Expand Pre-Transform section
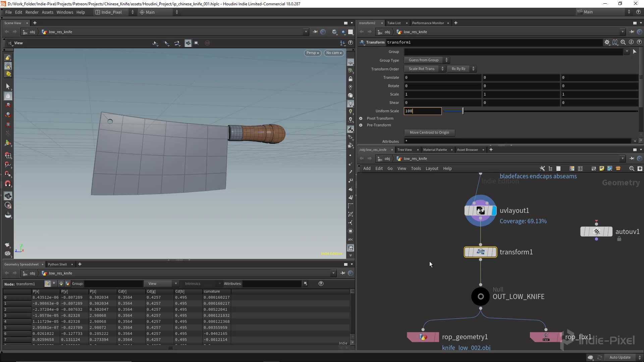The image size is (644, 362). click(361, 125)
